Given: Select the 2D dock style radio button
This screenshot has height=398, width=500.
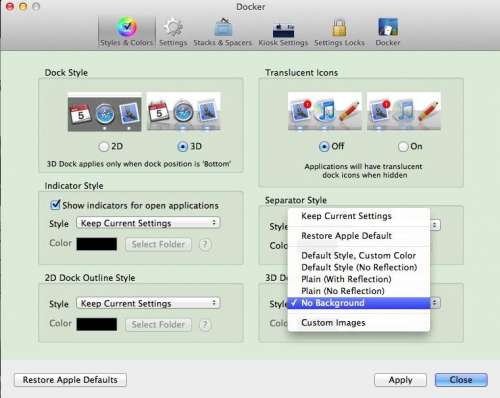Looking at the screenshot, I should (x=104, y=147).
